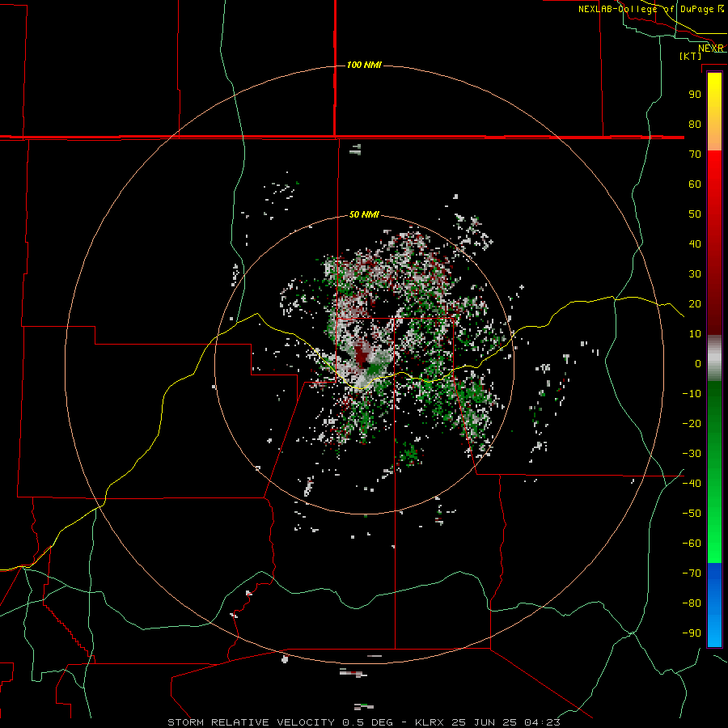Click the NEXLAB-College of DuPage header text
The height and width of the screenshot is (728, 728).
point(650,9)
